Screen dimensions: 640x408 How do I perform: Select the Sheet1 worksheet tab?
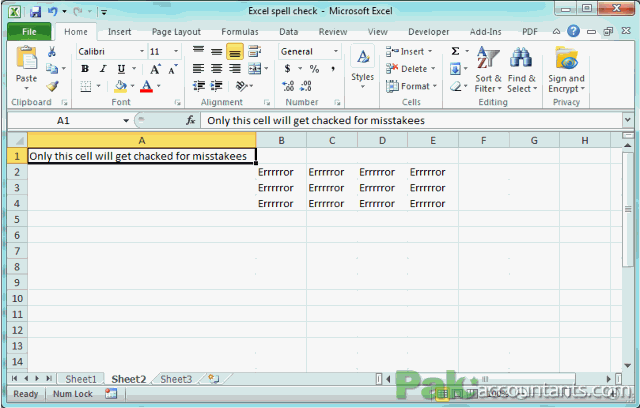81,379
